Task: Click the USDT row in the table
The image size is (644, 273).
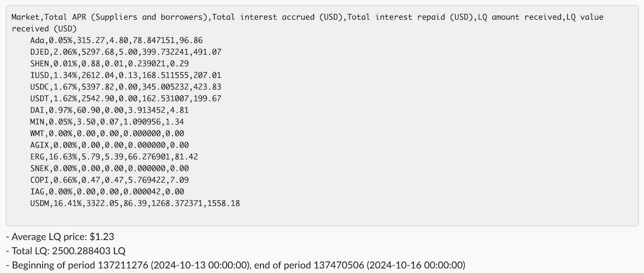Action: [126, 99]
